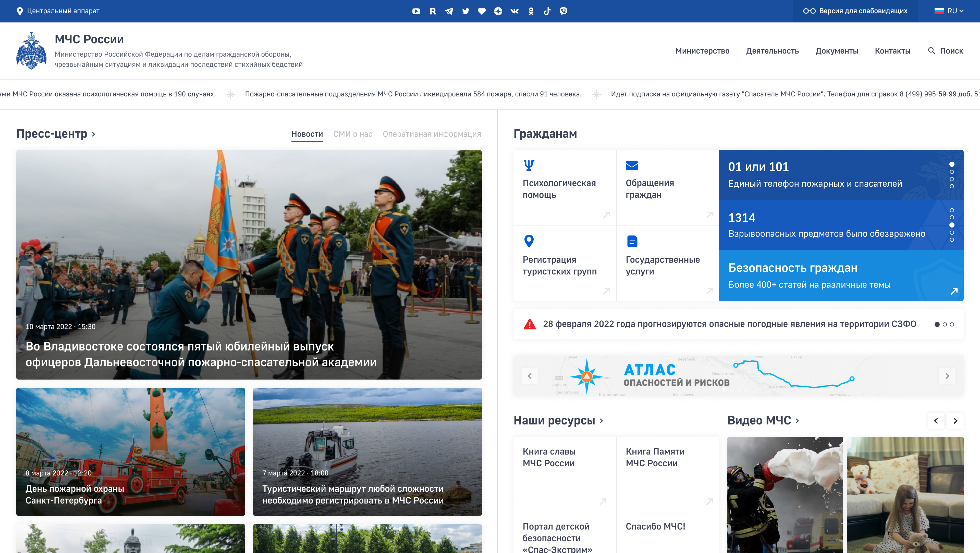Open the Rutube 'R' icon
Screen dimensions: 980x553
pos(433,11)
